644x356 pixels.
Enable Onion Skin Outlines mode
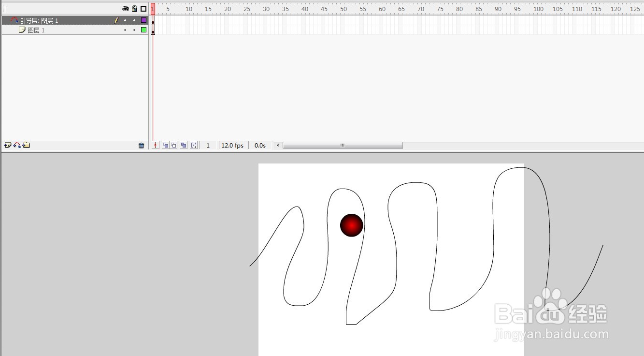(x=173, y=145)
